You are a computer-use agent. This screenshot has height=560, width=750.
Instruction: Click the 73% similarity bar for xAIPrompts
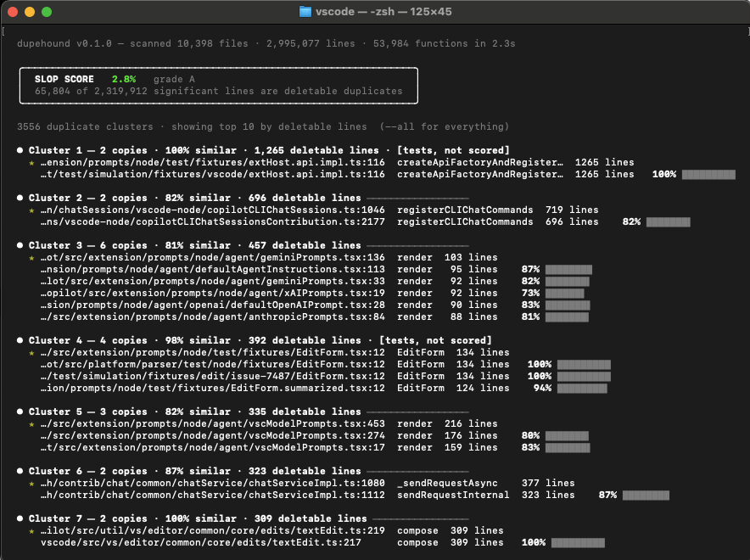565,293
